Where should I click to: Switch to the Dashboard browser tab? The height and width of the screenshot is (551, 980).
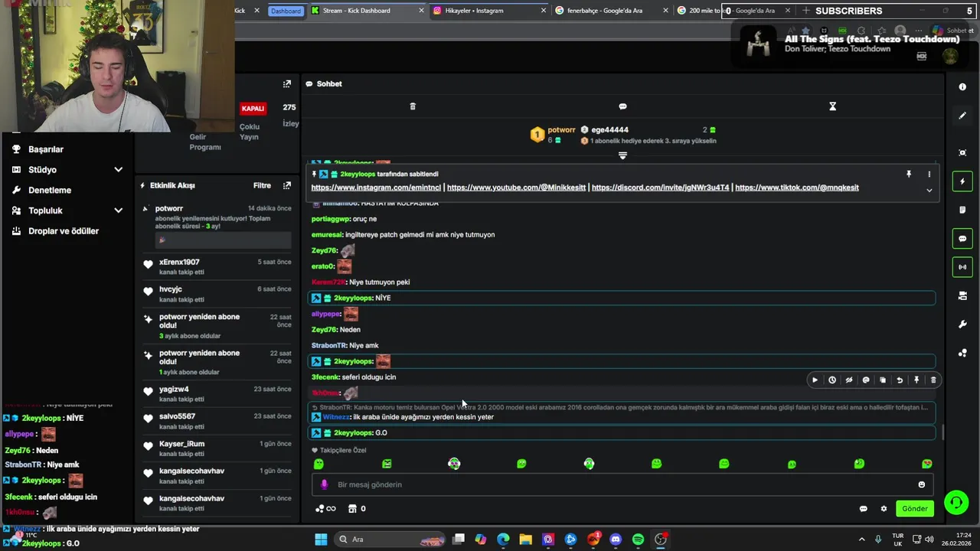286,11
